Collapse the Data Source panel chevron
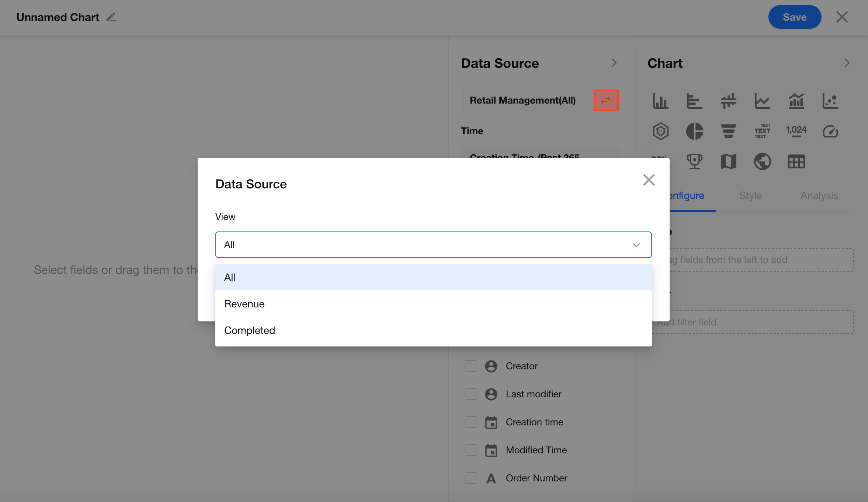Image resolution: width=868 pixels, height=502 pixels. [614, 63]
